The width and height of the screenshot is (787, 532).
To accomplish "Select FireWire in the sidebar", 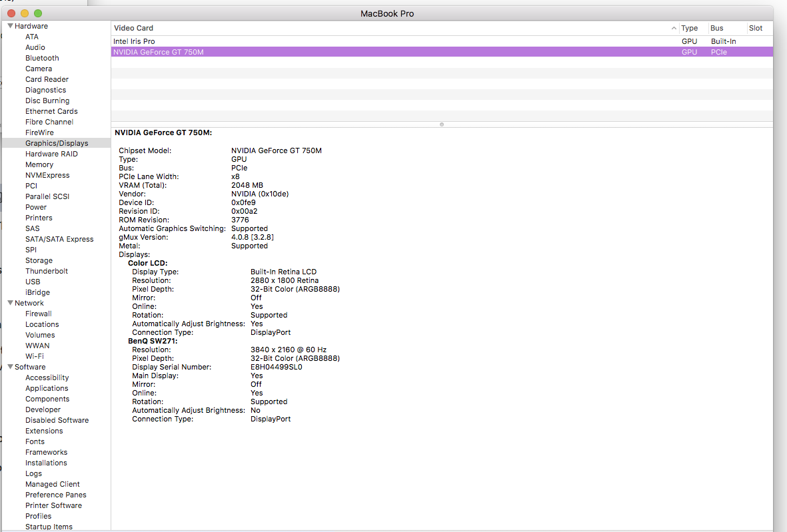I will 39,133.
